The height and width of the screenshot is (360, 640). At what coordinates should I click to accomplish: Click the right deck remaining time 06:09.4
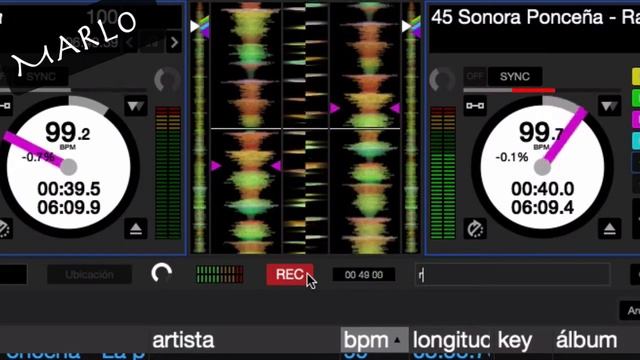pos(542,207)
